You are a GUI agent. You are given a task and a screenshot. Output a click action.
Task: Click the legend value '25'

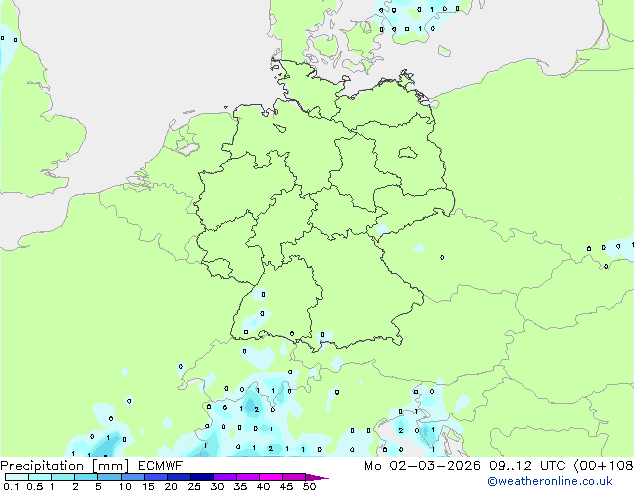click(x=194, y=486)
